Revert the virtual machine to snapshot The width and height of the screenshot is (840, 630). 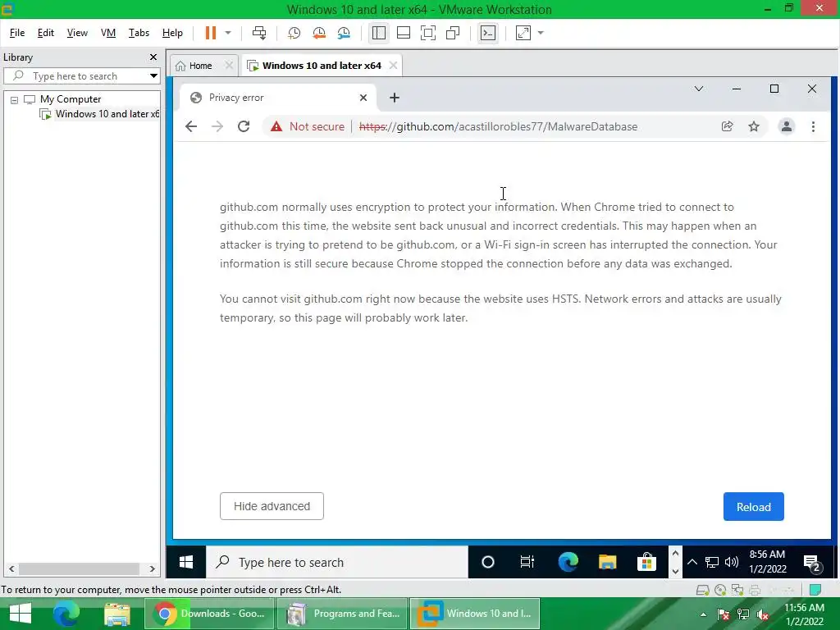click(319, 33)
